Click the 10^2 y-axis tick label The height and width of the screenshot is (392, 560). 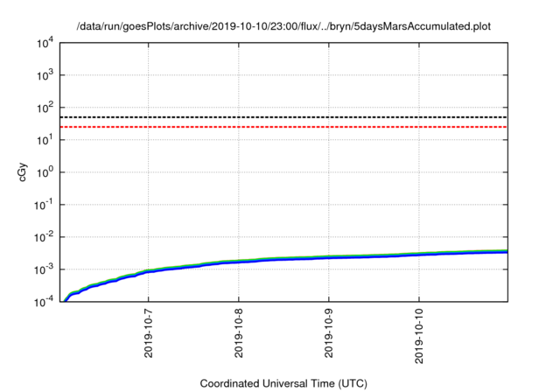[45, 108]
